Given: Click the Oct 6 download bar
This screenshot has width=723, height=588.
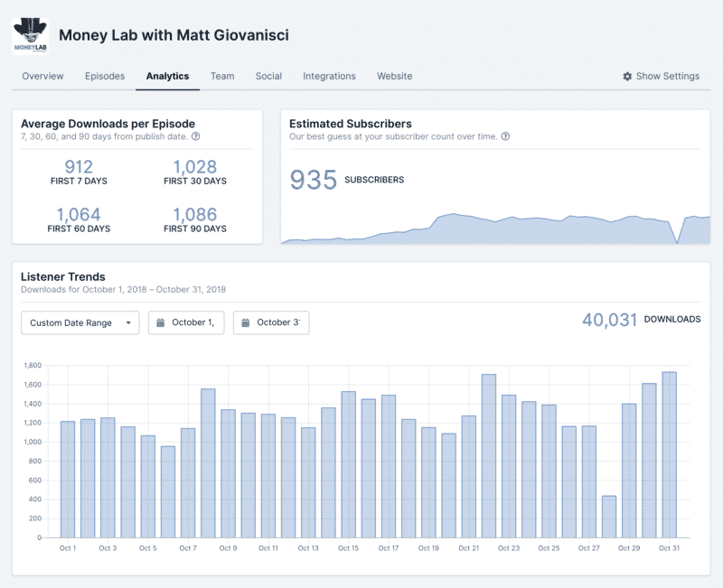Looking at the screenshot, I should click(168, 491).
